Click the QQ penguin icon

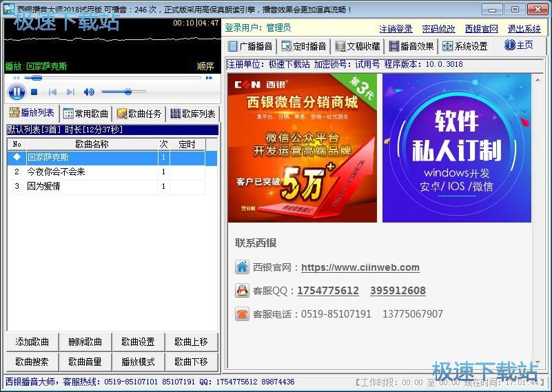coord(242,291)
